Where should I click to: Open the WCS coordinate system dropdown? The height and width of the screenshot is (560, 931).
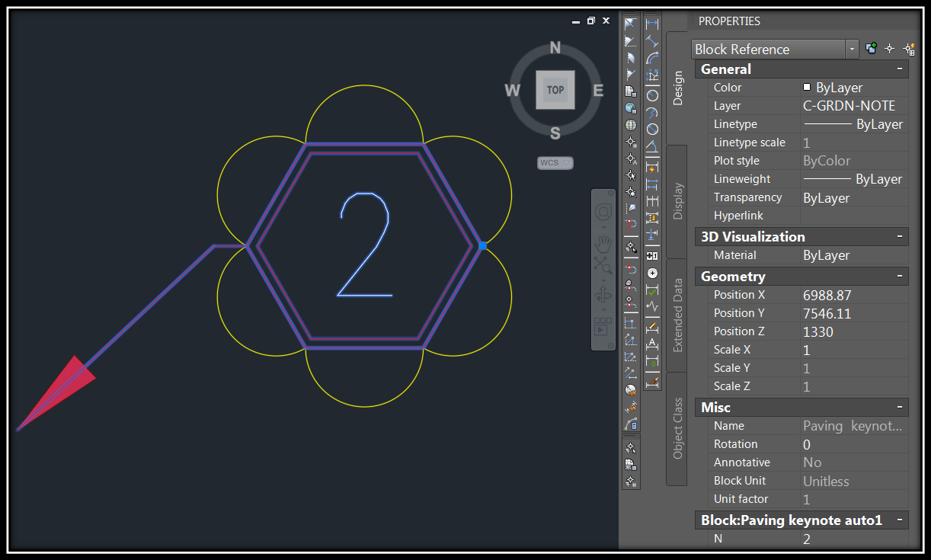tap(555, 163)
